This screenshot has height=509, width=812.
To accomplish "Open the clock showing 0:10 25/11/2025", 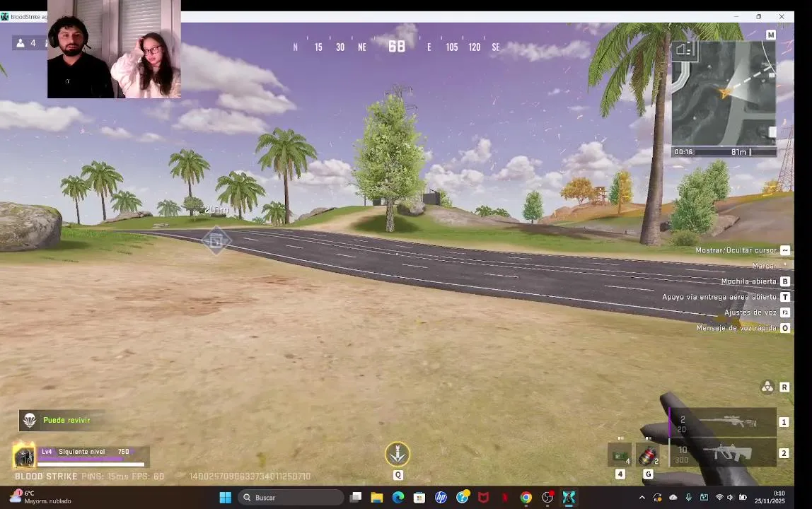I will 770,498.
